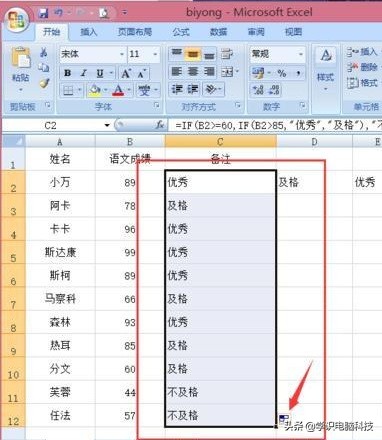Click the format painter brush icon
Viewport: 382px width, 440px height.
click(x=44, y=83)
